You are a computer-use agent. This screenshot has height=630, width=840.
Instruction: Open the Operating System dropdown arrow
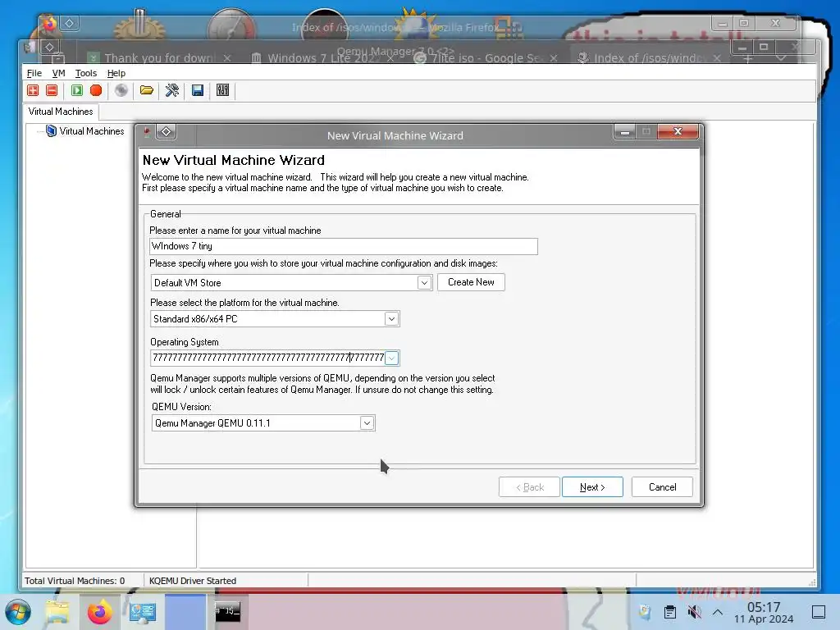pos(391,358)
